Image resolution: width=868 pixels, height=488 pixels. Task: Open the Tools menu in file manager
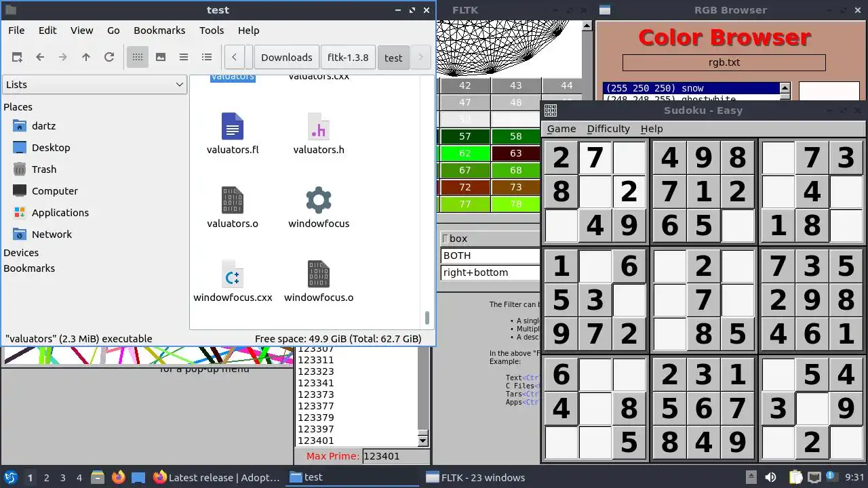click(212, 30)
